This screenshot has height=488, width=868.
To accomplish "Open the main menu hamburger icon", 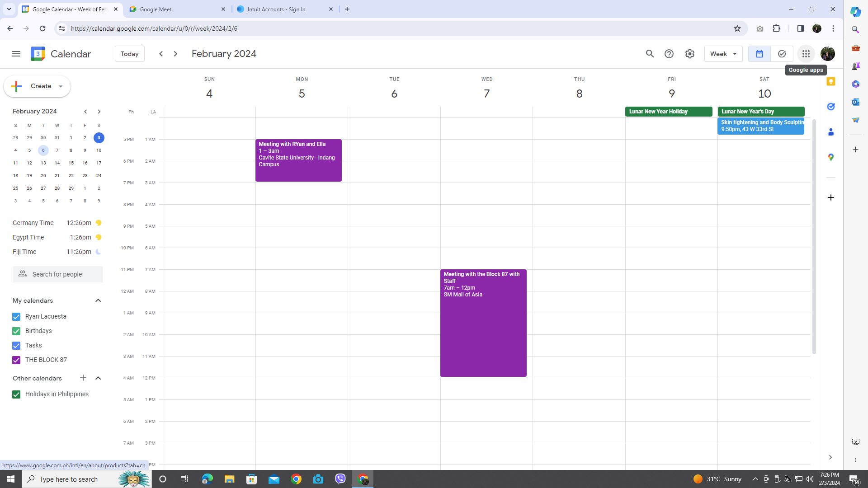I will (x=16, y=54).
